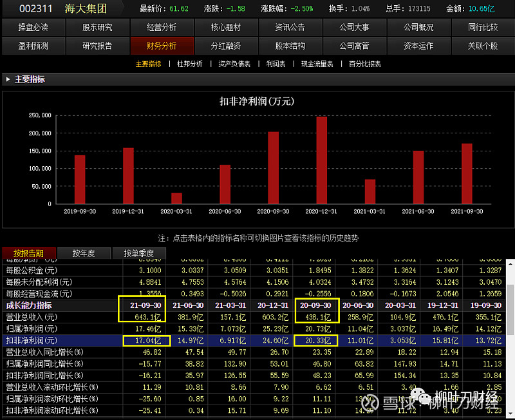This screenshot has width=515, height=420.
Task: Open the 关联个股 section
Action: [483, 46]
